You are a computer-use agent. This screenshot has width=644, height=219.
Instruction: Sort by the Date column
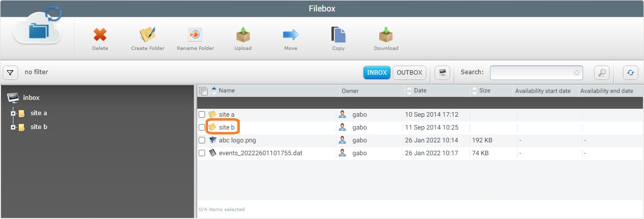[x=420, y=91]
